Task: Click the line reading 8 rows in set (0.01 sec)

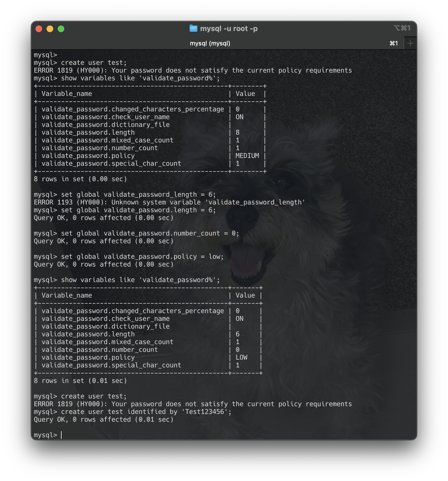Action: 80,381
